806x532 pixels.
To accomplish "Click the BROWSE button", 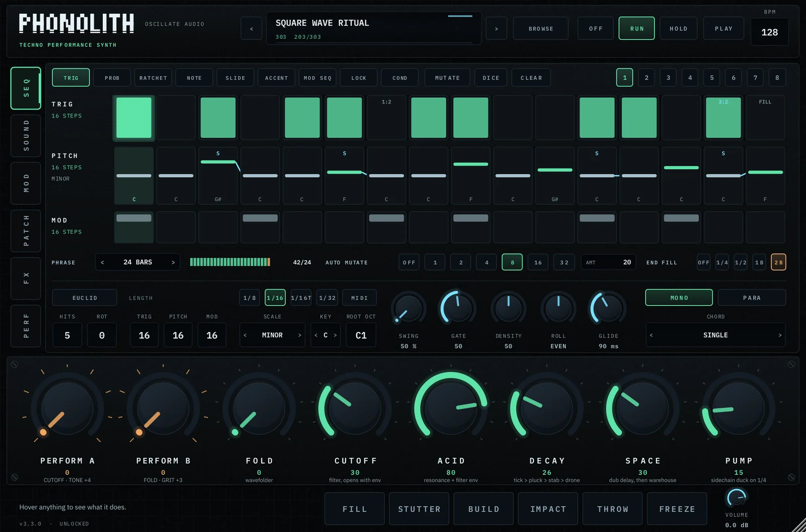I will 541,29.
